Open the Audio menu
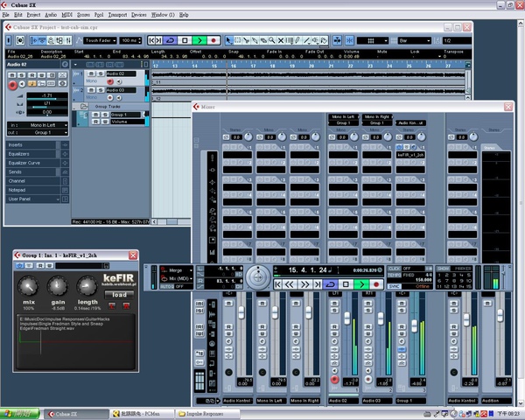 (x=51, y=15)
